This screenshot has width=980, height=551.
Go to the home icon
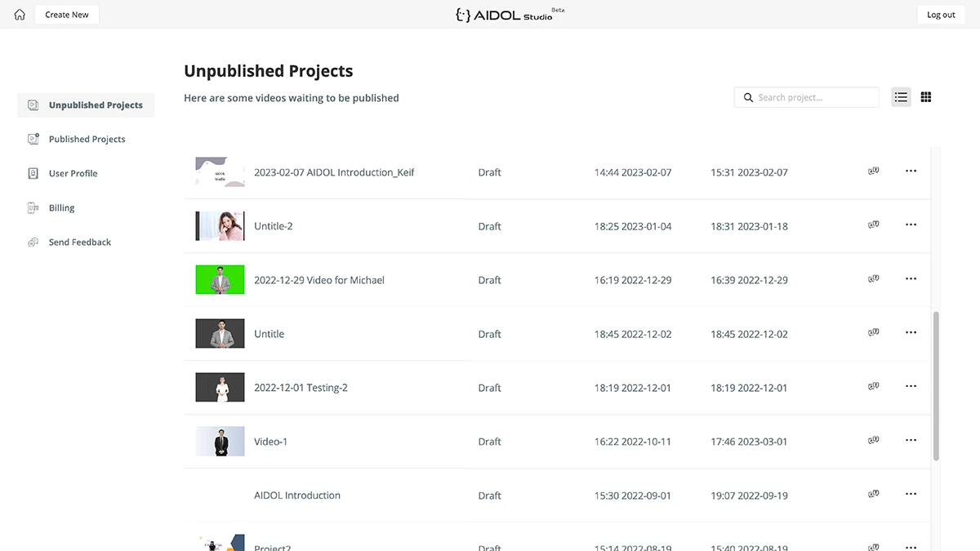[20, 15]
